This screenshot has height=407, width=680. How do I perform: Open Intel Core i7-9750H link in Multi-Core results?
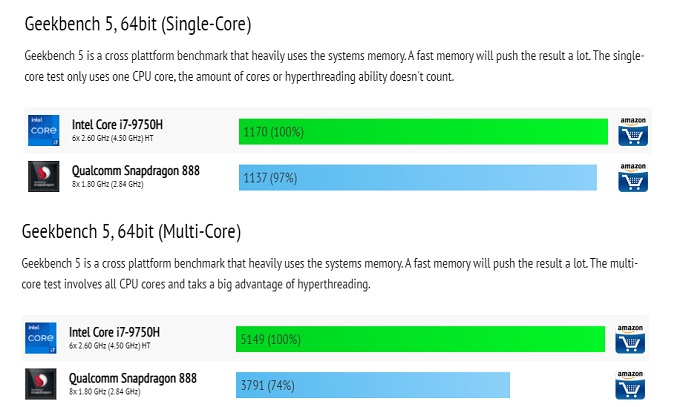(x=113, y=332)
